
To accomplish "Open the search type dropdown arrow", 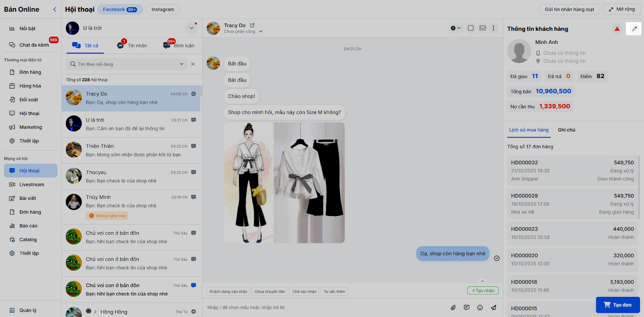I will (x=182, y=64).
